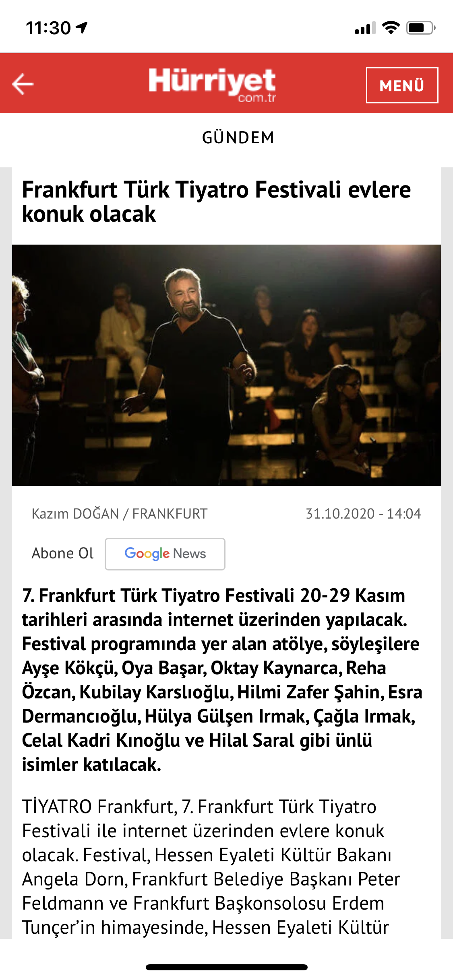This screenshot has height=980, width=453.
Task: Tap the cellular signal bars icon
Action: click(x=365, y=28)
